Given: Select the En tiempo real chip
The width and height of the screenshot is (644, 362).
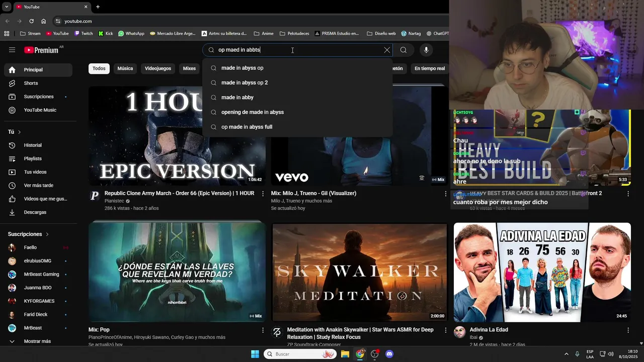Looking at the screenshot, I should pyautogui.click(x=429, y=68).
